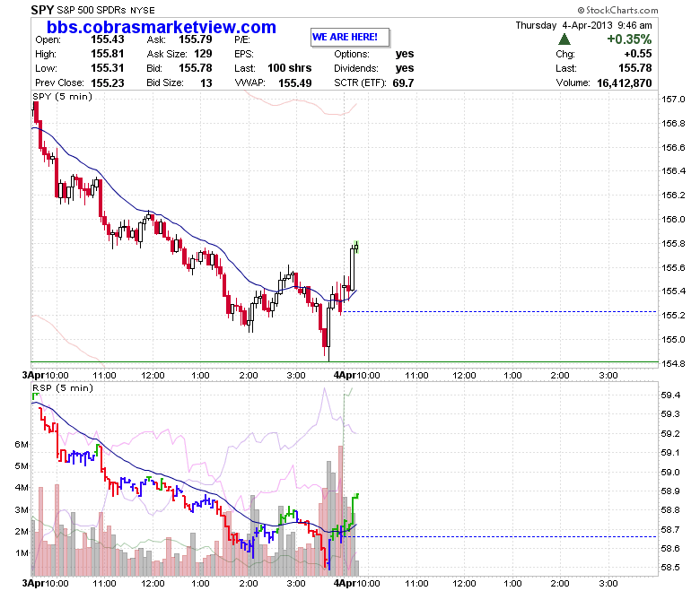Click the Thursday 4-Apr-2013 9:46 am timestamp
This screenshot has height=591, width=700.
tap(583, 25)
